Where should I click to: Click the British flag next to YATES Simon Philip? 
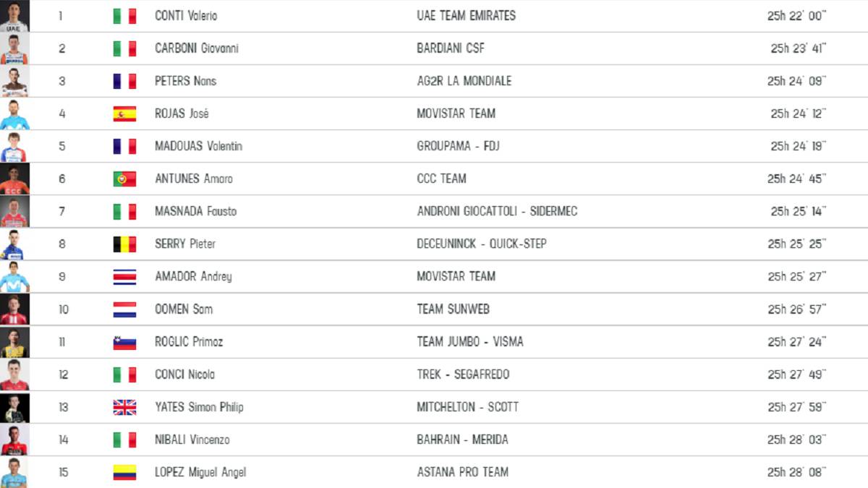point(124,407)
